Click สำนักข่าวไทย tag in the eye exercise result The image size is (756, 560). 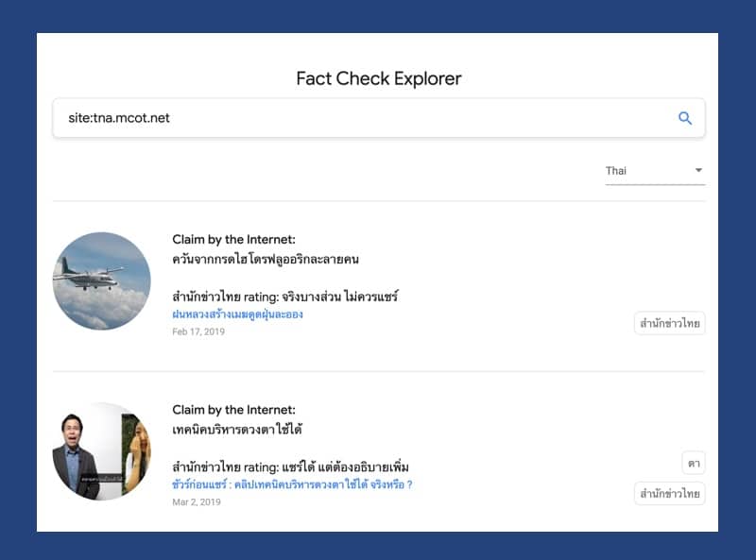pos(669,494)
